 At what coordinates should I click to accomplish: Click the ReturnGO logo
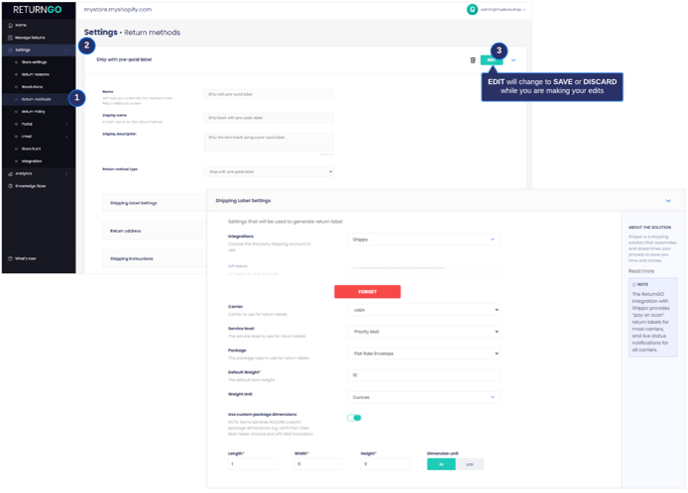[37, 10]
